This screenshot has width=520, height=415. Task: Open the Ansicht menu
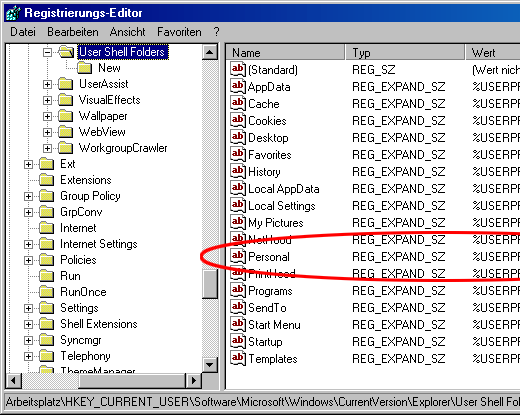click(x=127, y=32)
